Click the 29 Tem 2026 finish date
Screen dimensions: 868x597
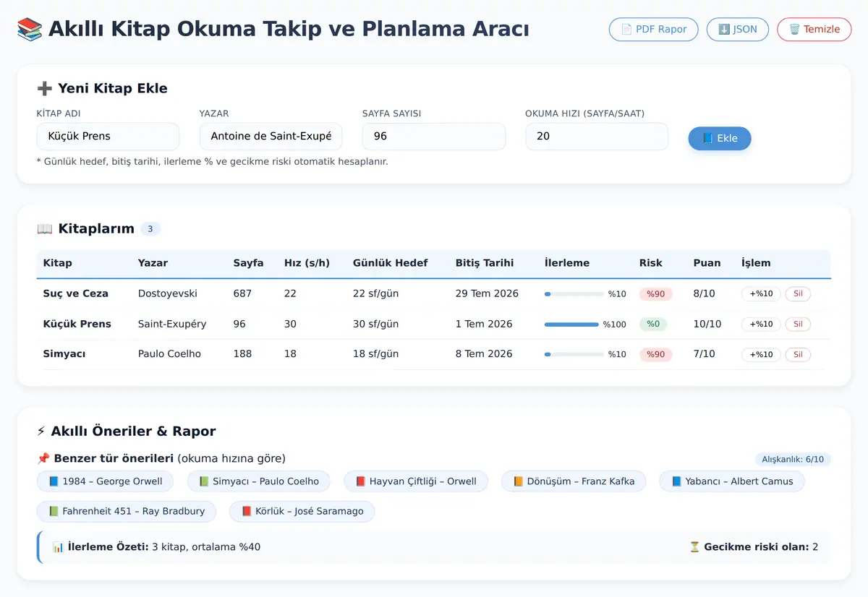487,293
